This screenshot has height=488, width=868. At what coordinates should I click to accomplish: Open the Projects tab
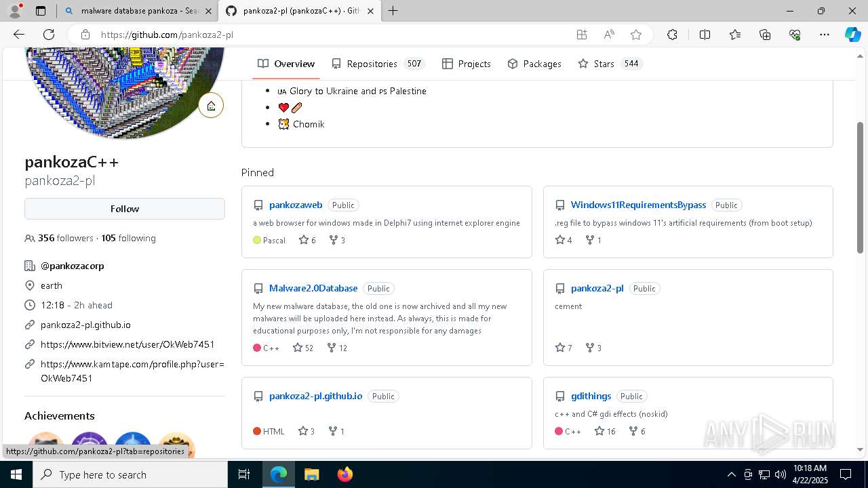[467, 64]
